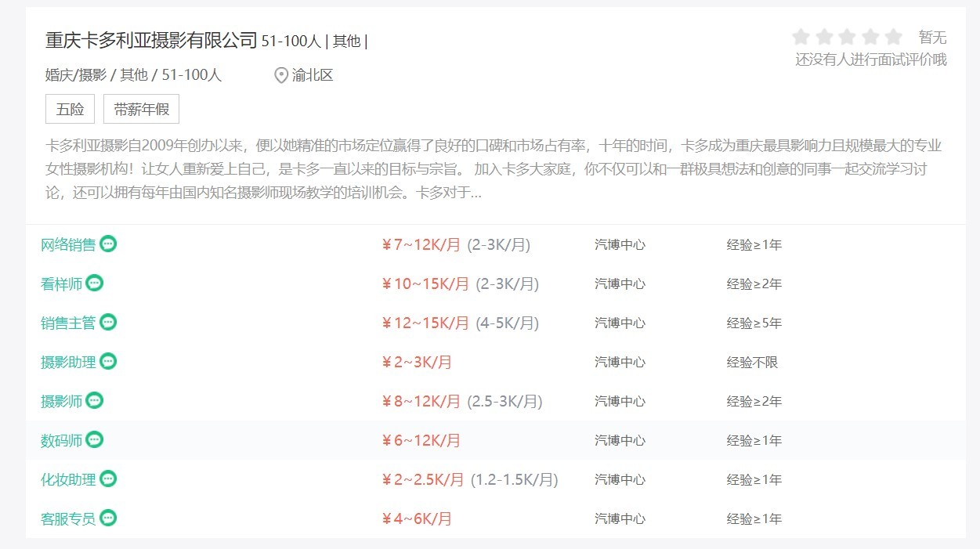The image size is (980, 549).
Task: Click the 五险 benefit tag
Action: (x=70, y=110)
